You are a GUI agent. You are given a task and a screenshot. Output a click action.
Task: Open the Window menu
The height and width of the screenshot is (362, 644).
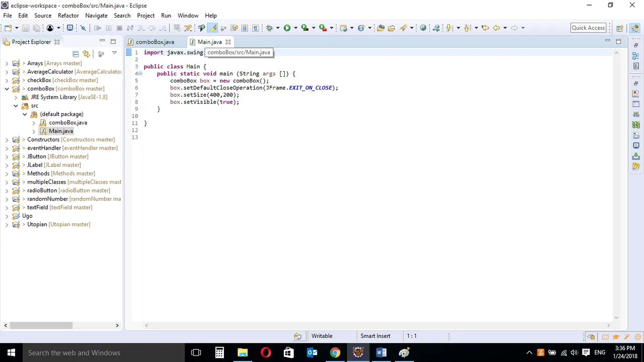pyautogui.click(x=188, y=16)
